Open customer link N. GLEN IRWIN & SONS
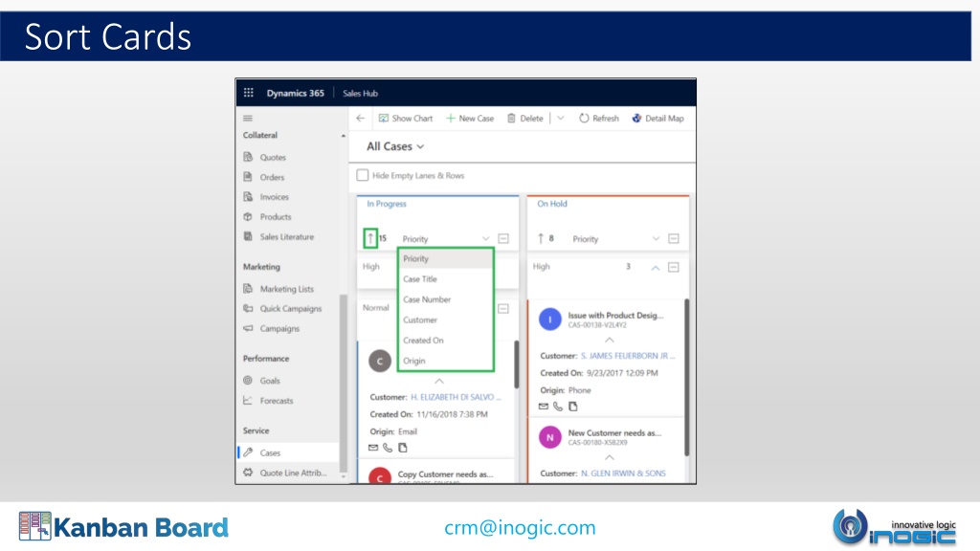 pos(623,474)
